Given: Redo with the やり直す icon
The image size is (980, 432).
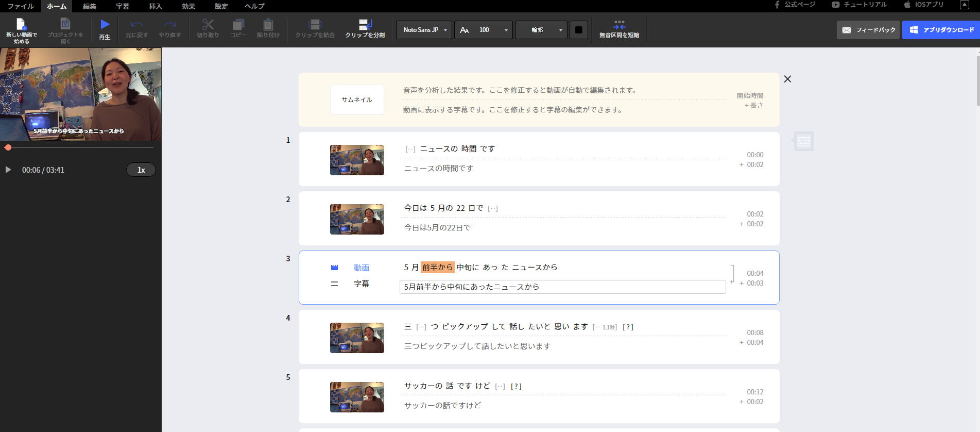Looking at the screenshot, I should click(x=170, y=24).
